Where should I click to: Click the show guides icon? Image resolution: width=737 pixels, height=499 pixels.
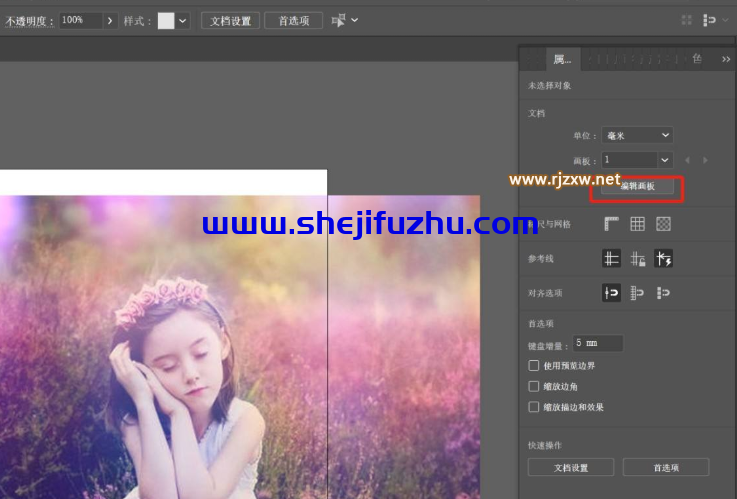click(x=611, y=259)
